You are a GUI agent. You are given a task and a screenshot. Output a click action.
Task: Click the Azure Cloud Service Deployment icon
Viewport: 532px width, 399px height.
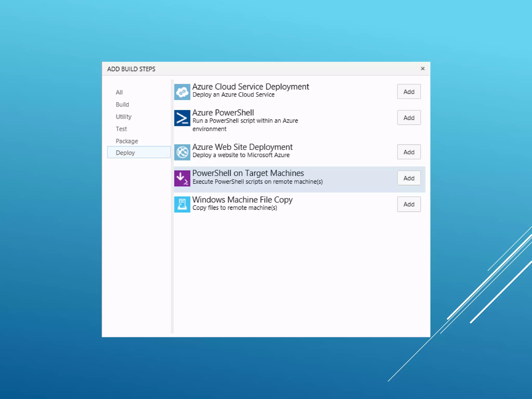[182, 92]
